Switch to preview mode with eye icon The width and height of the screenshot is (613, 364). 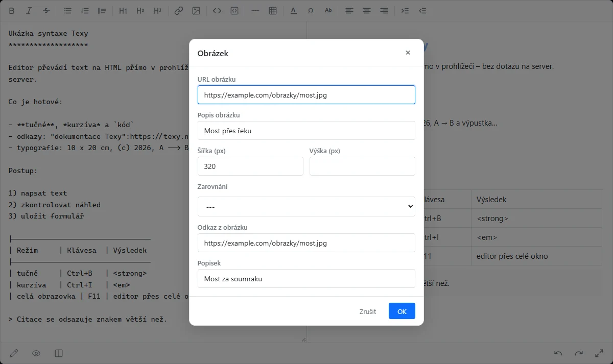point(36,353)
